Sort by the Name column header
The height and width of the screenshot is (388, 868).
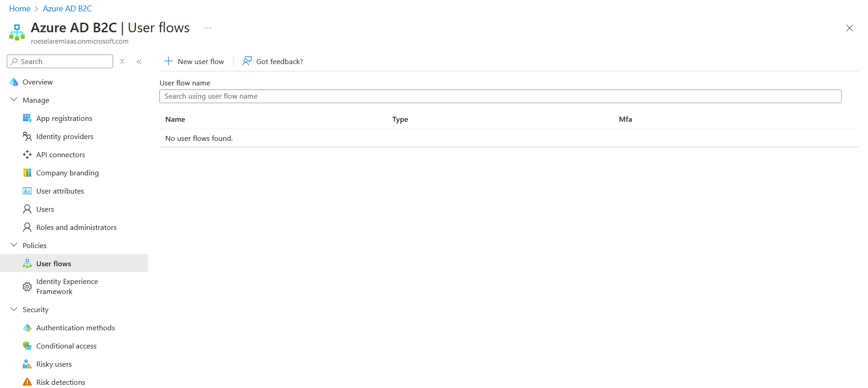coord(175,119)
